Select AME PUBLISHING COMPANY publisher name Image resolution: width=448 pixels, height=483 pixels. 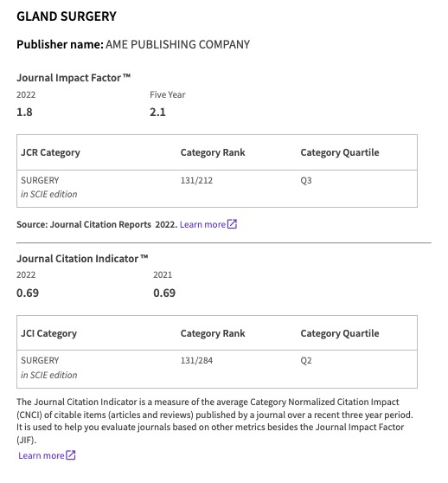point(178,44)
